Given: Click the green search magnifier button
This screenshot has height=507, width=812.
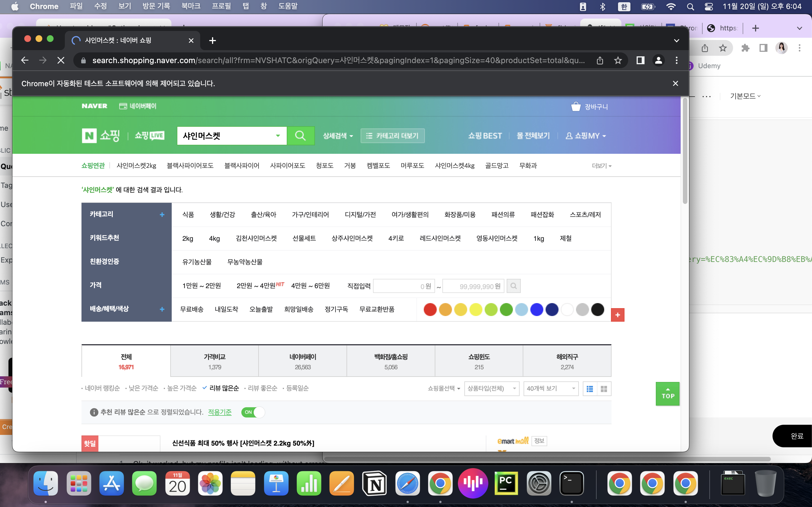Looking at the screenshot, I should tap(300, 135).
